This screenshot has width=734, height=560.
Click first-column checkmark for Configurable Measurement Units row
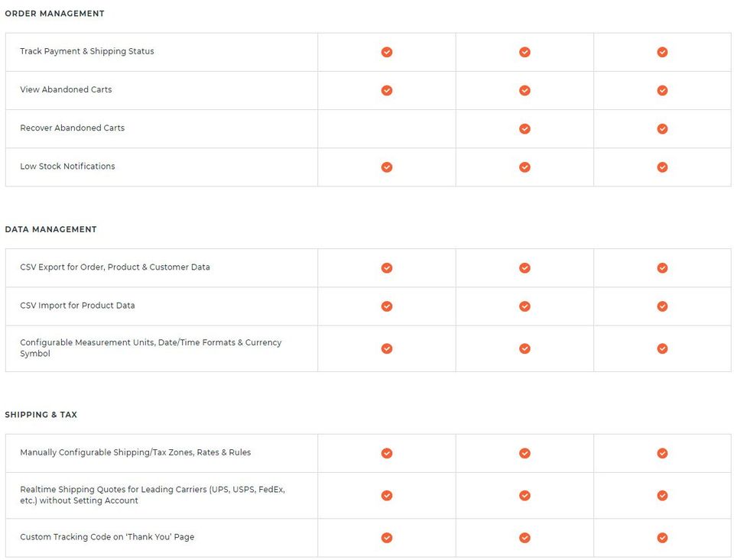(x=387, y=348)
